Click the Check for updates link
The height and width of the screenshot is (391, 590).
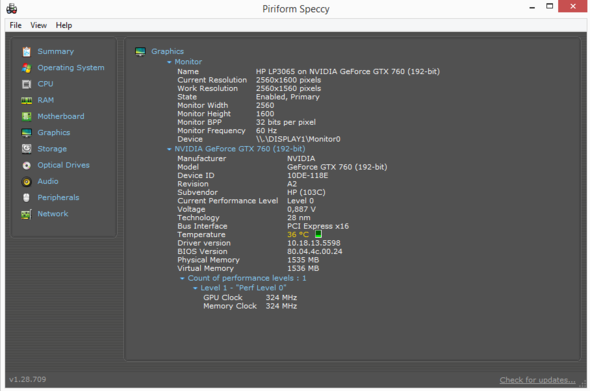(x=537, y=380)
